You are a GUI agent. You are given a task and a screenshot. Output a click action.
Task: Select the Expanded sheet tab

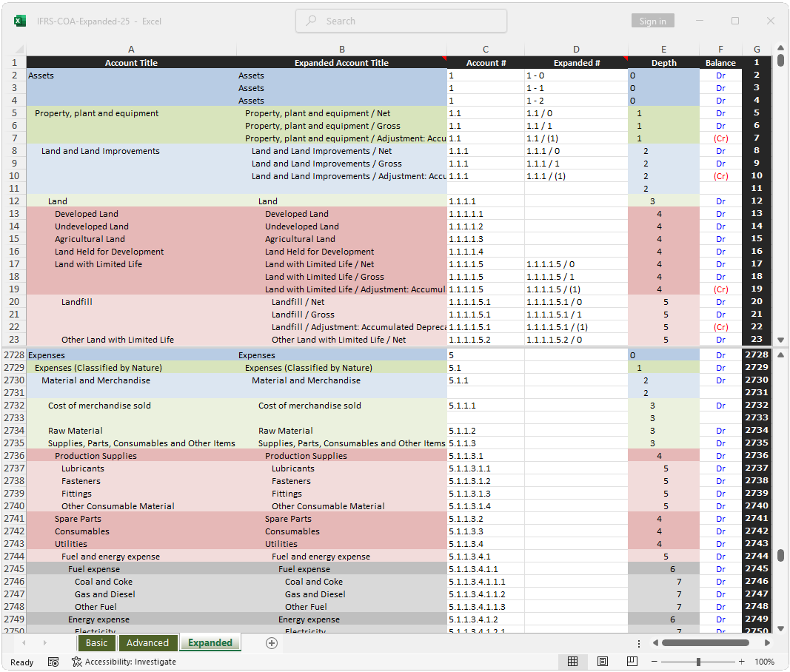tap(210, 643)
